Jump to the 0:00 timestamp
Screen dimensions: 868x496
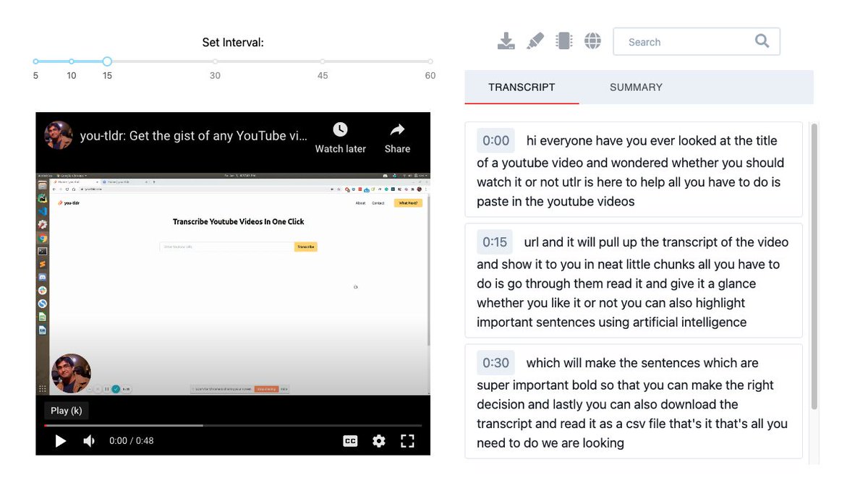click(495, 140)
